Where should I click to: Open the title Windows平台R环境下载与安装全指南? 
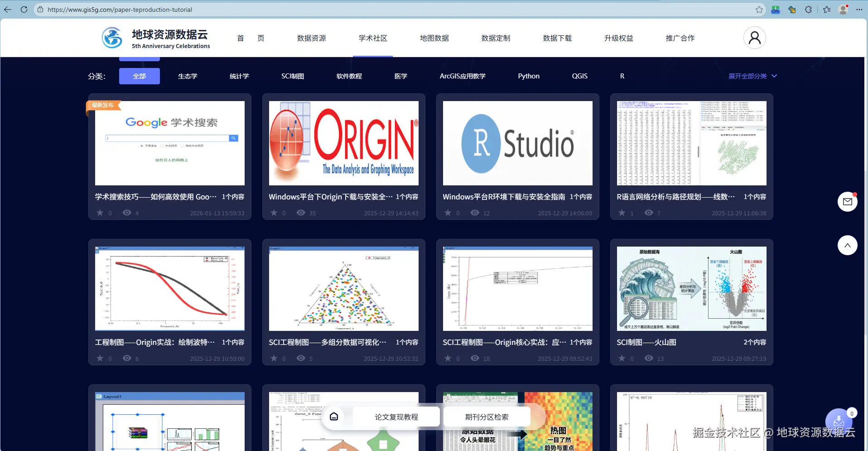point(504,197)
